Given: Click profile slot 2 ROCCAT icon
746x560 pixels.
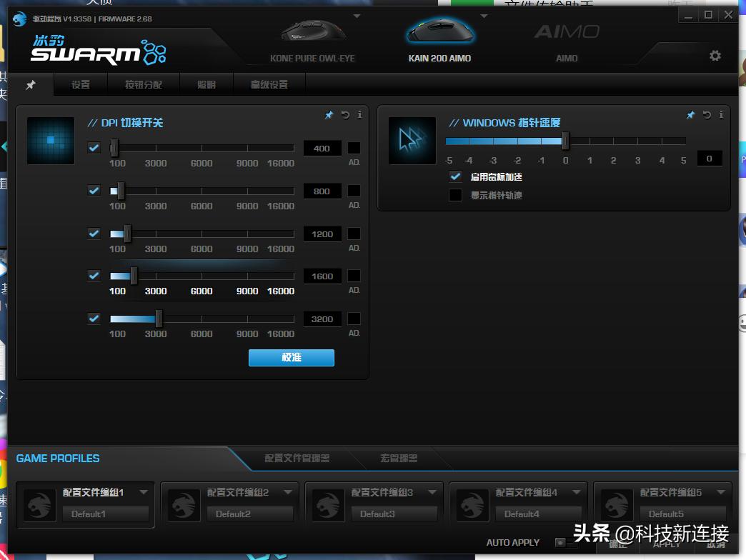Looking at the screenshot, I should [x=184, y=506].
